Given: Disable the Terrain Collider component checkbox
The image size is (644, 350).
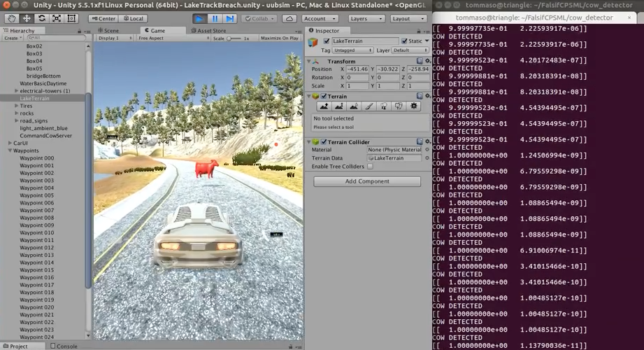Looking at the screenshot, I should tap(324, 142).
